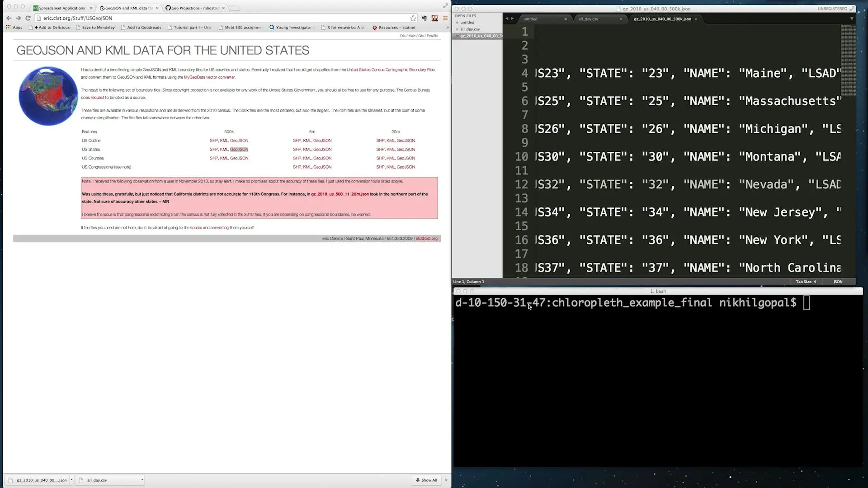The height and width of the screenshot is (488, 868).
Task: Click US States 500k GeoJSON link
Action: click(239, 149)
